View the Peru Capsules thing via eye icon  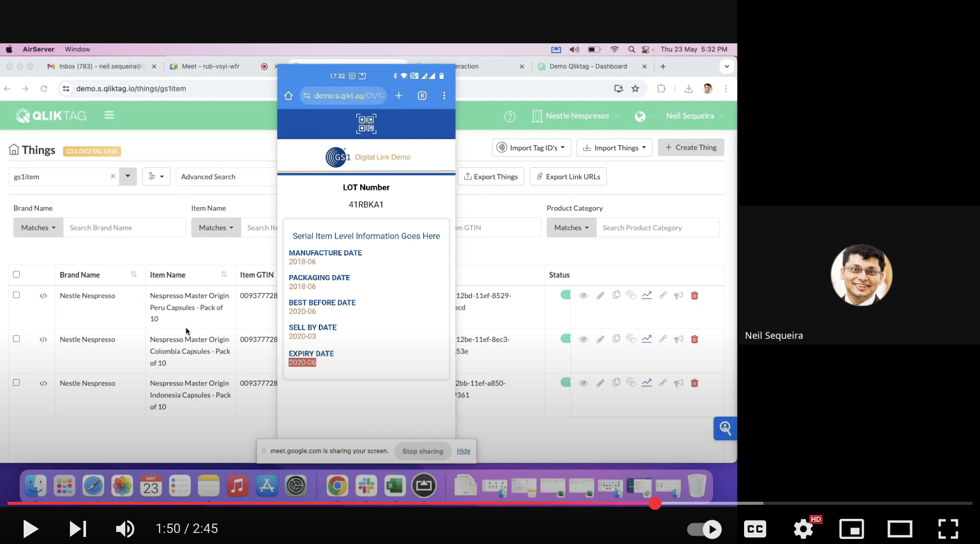[583, 296]
